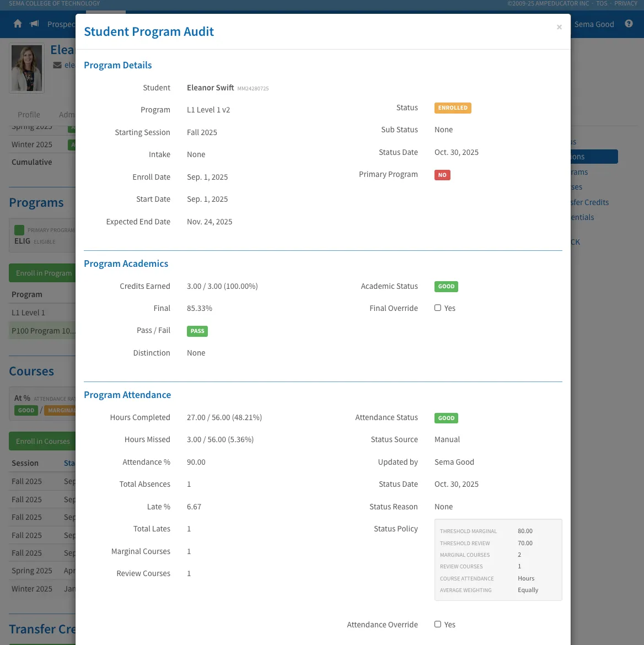Open the Sema Good user menu
The image size is (644, 645).
(594, 24)
